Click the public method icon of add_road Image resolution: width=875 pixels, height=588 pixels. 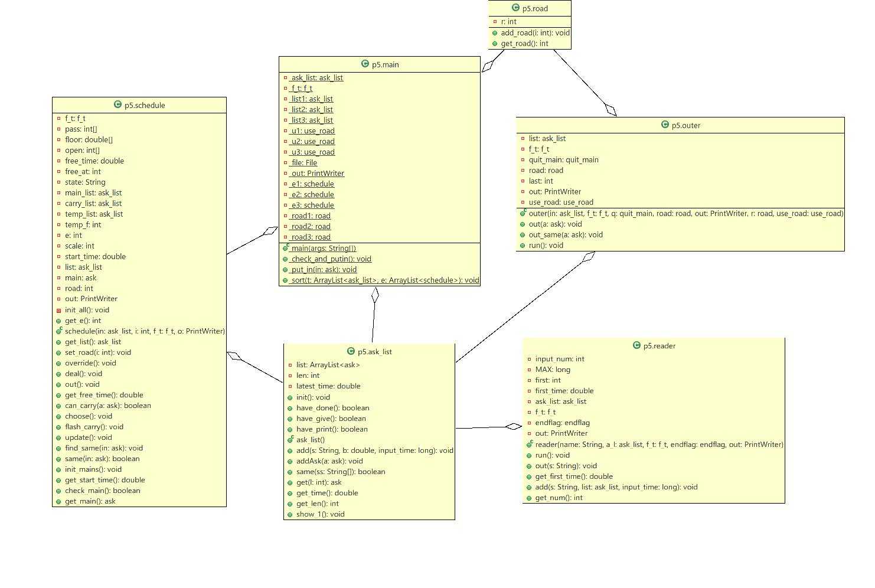(x=495, y=33)
